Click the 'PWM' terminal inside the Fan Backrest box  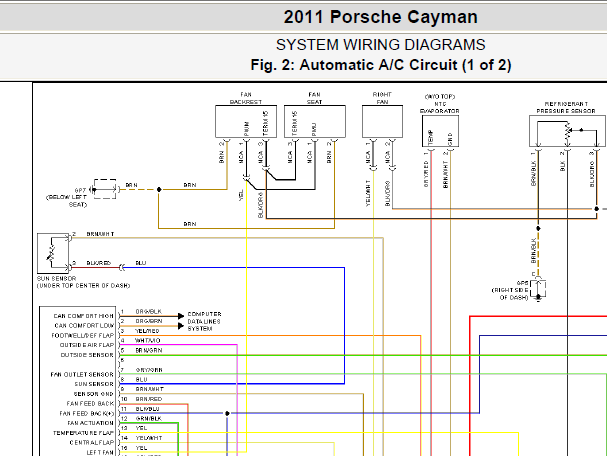[247, 129]
